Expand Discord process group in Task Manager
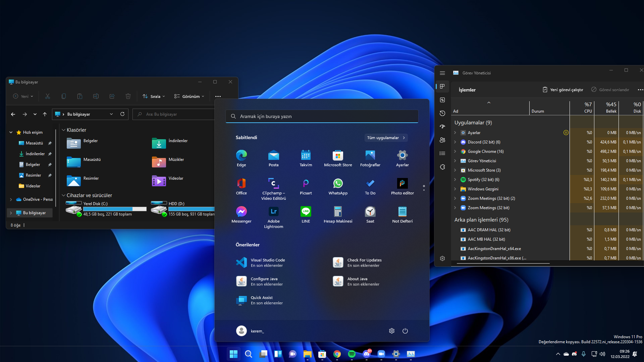The width and height of the screenshot is (644, 362). point(455,142)
